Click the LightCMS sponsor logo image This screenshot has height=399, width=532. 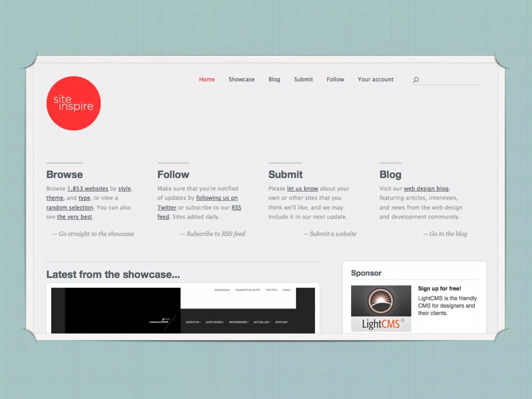pos(381,308)
